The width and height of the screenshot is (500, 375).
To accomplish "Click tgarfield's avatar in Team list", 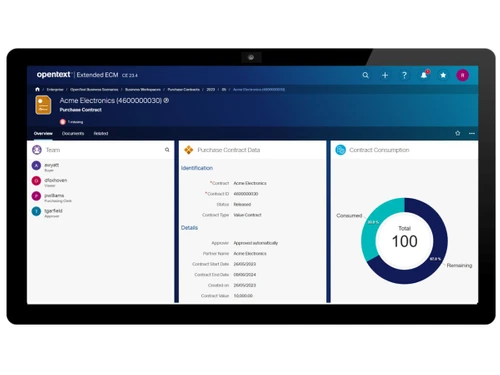I will 36,211.
